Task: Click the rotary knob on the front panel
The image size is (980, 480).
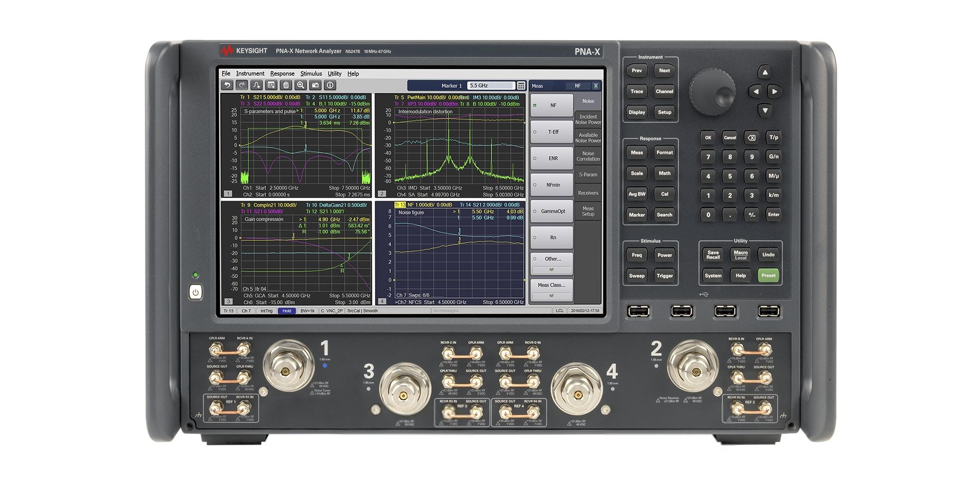Action: [x=713, y=92]
